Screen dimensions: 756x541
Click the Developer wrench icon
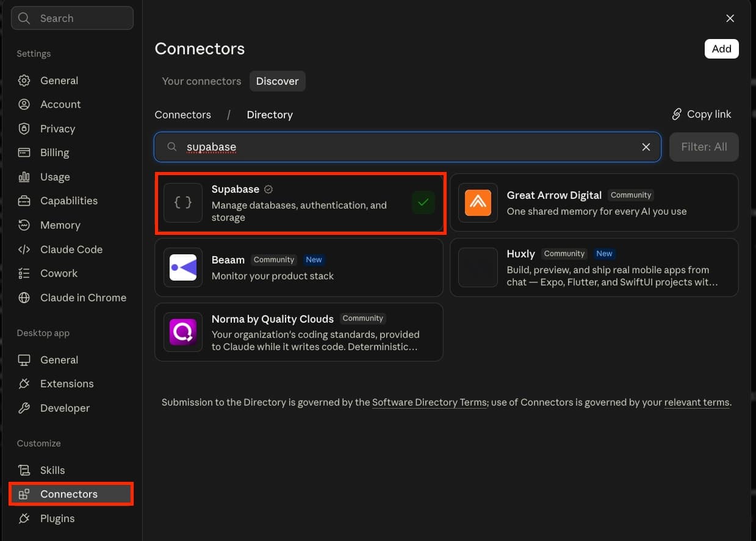(x=24, y=408)
